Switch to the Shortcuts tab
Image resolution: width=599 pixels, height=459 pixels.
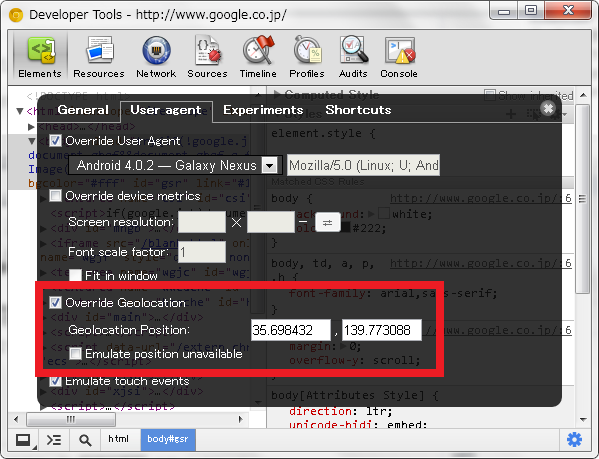(x=358, y=110)
